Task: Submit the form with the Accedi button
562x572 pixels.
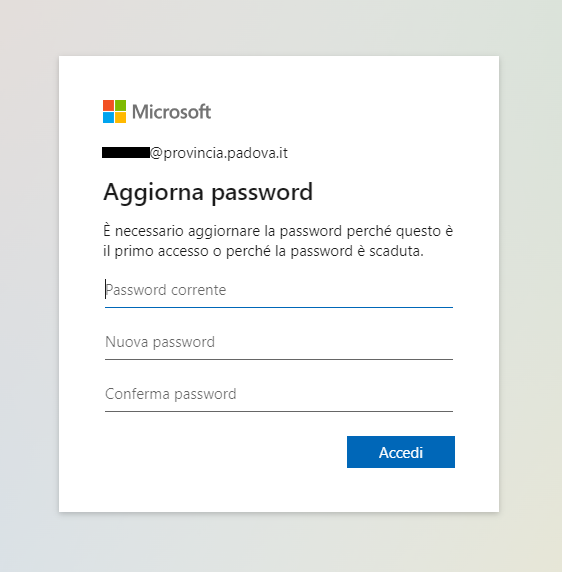Action: click(401, 452)
